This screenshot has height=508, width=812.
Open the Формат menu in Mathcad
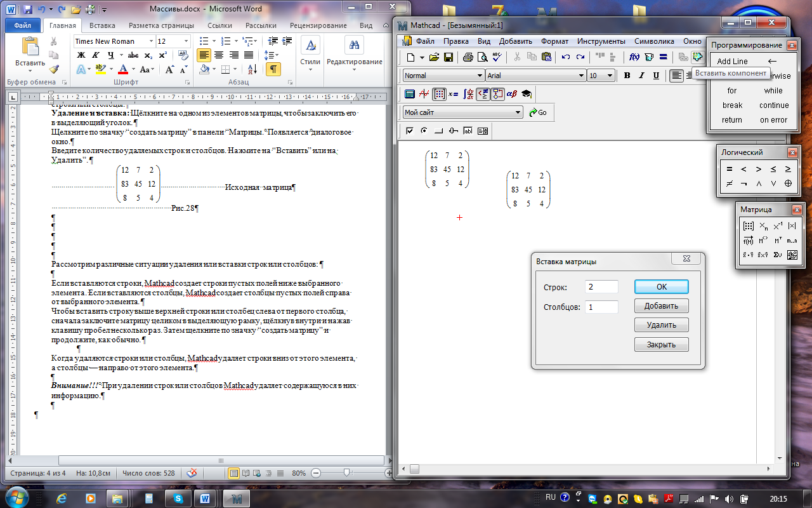(555, 41)
